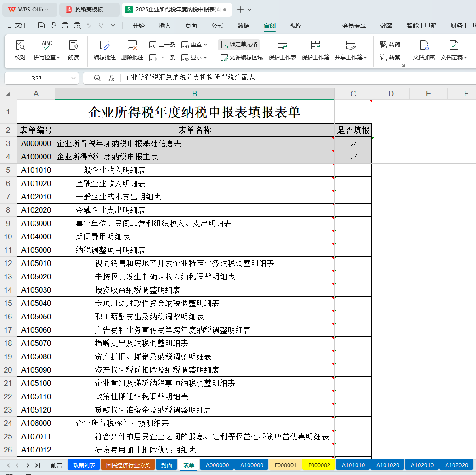Switch to the 找稻壳模板 window tab
The image size is (476, 475).
[89, 10]
